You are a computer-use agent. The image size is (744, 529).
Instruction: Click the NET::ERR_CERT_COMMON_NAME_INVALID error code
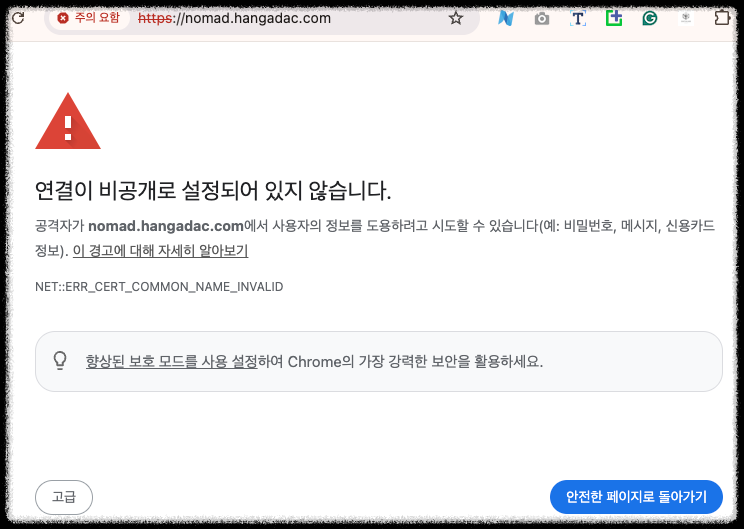[x=159, y=287]
